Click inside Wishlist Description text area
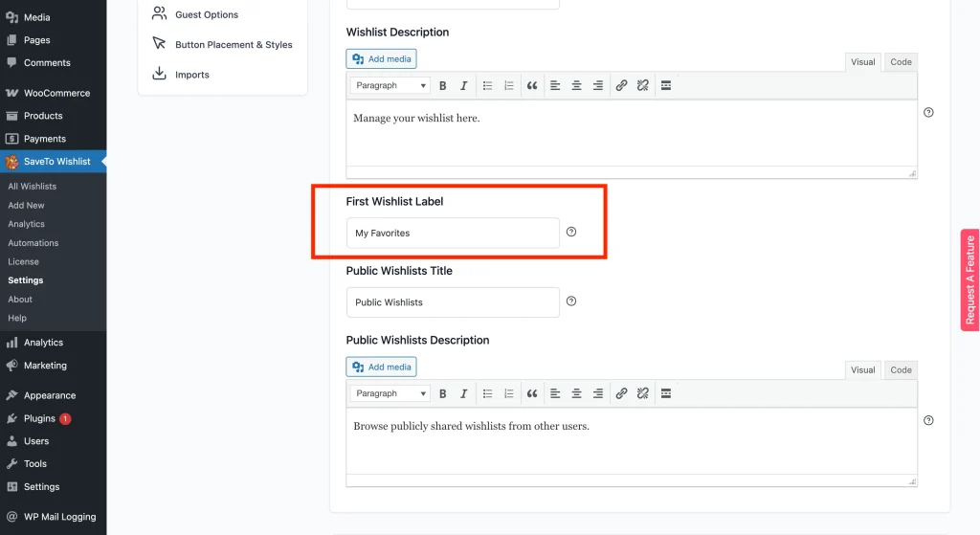The height and width of the screenshot is (535, 980). (632, 133)
